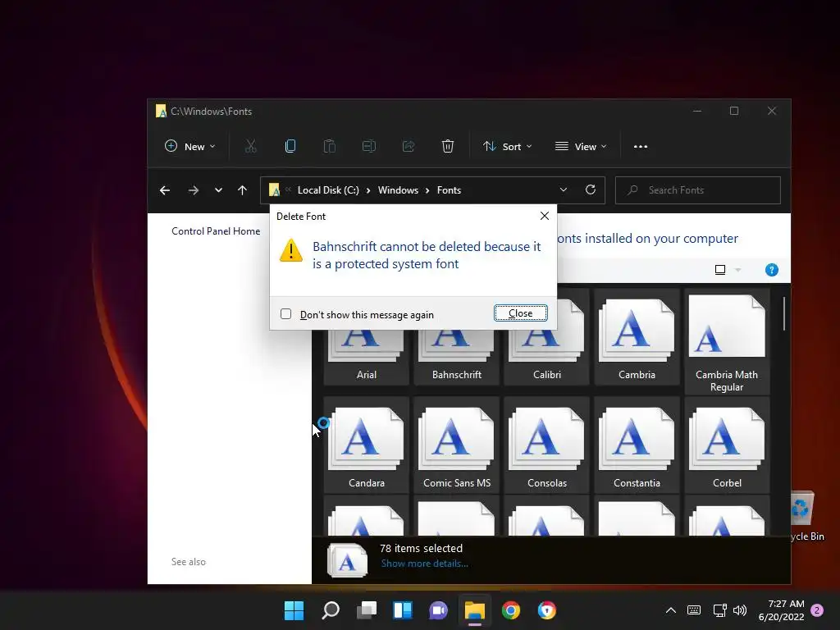This screenshot has height=630, width=840.
Task: Open the network tray icon
Action: (x=719, y=610)
